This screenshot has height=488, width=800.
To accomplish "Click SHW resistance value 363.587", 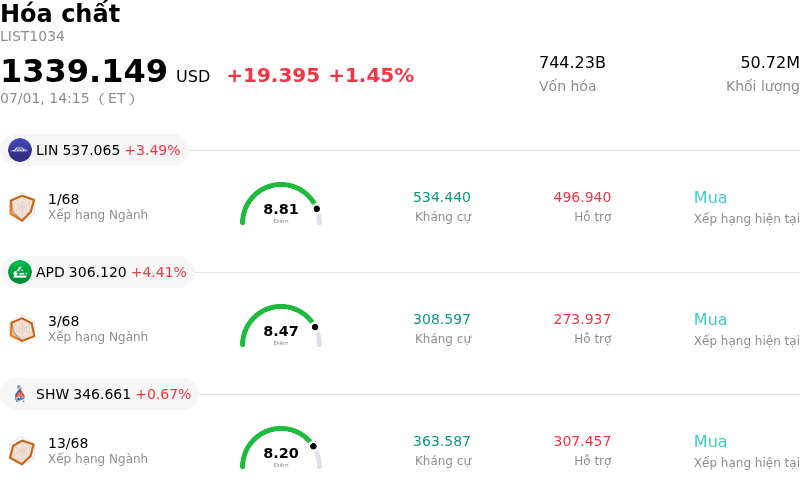I will point(442,441).
